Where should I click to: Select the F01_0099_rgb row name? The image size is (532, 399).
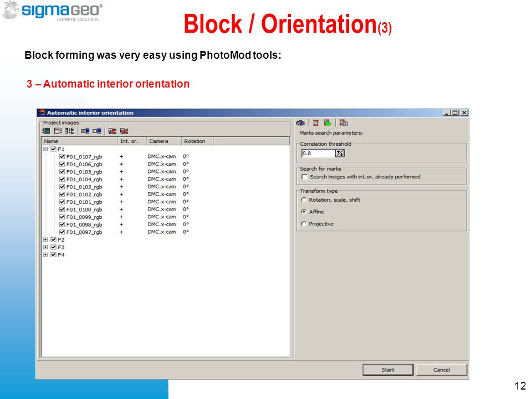(84, 217)
